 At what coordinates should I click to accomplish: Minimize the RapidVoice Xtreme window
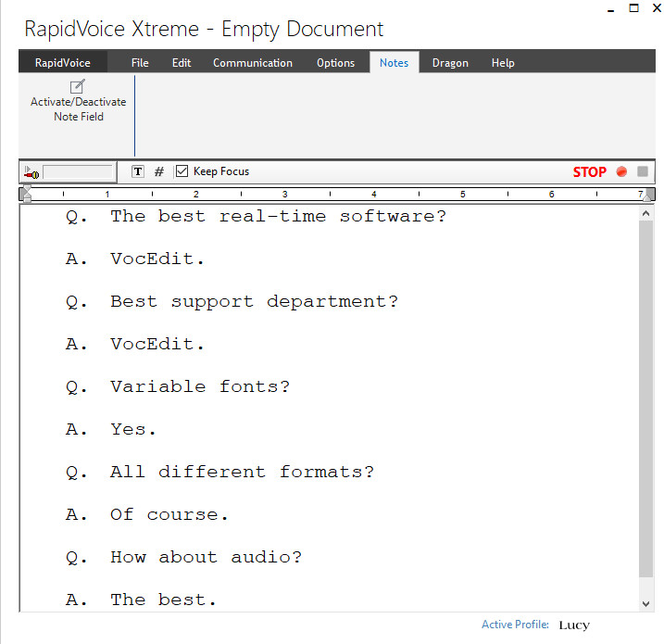[x=610, y=9]
